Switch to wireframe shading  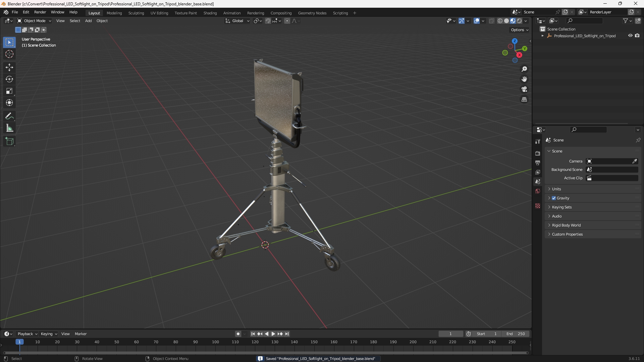(x=500, y=21)
